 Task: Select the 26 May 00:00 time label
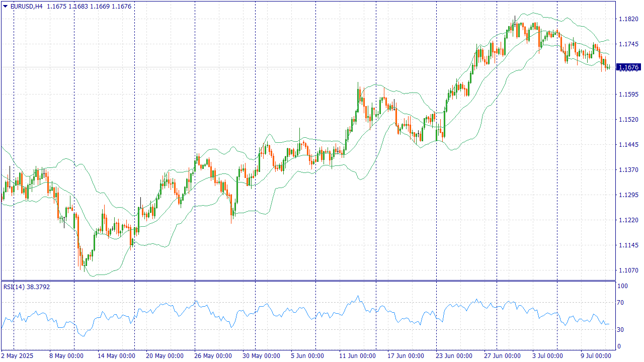pyautogui.click(x=212, y=355)
